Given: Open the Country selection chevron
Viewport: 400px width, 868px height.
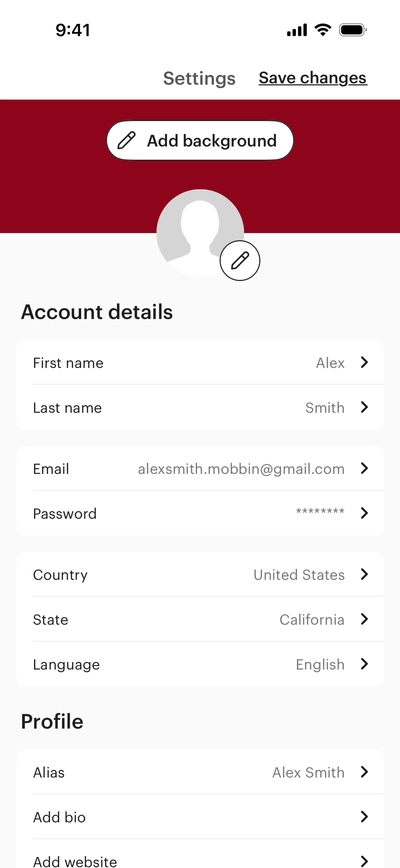Looking at the screenshot, I should click(x=364, y=574).
